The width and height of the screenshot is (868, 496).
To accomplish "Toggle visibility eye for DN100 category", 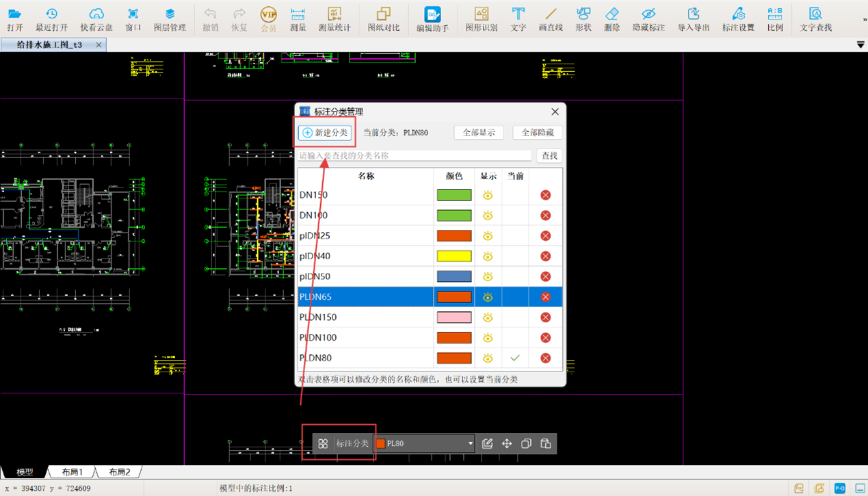I will 488,216.
